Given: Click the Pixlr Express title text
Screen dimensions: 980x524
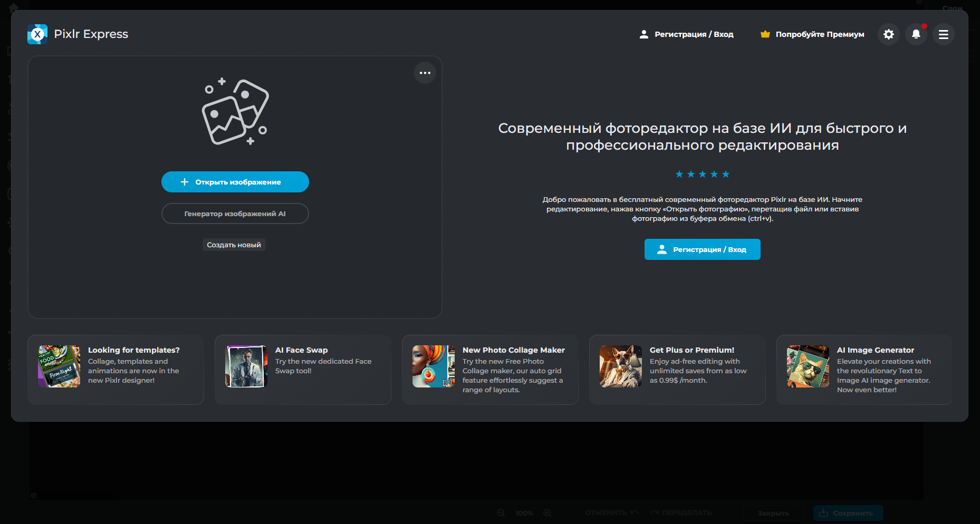Looking at the screenshot, I should point(91,34).
